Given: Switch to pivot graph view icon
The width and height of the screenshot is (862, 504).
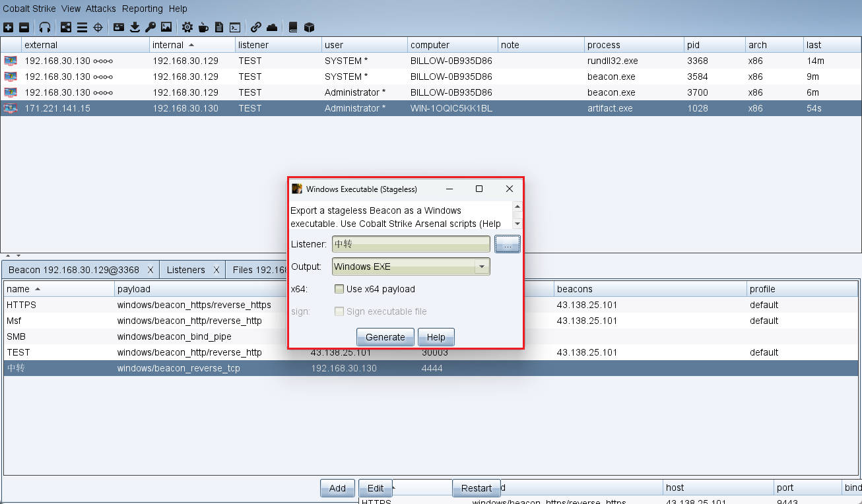Looking at the screenshot, I should point(66,27).
